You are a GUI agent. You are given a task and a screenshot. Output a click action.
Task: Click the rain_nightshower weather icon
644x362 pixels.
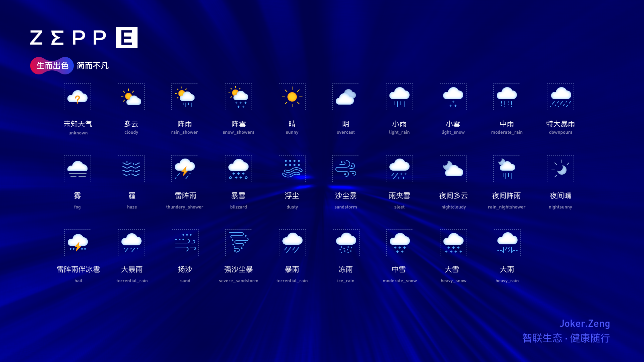click(x=507, y=169)
